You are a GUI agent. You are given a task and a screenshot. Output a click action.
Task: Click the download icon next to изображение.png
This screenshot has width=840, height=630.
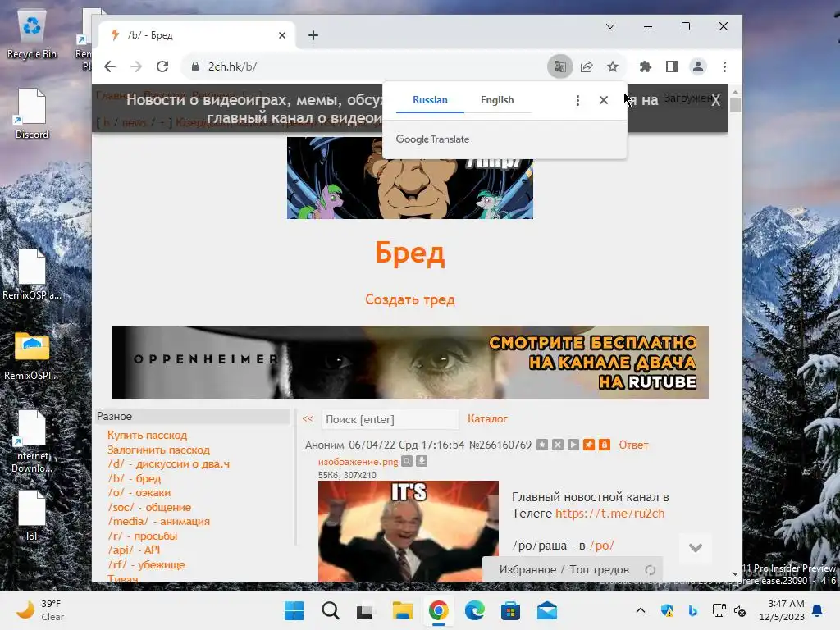click(x=422, y=461)
